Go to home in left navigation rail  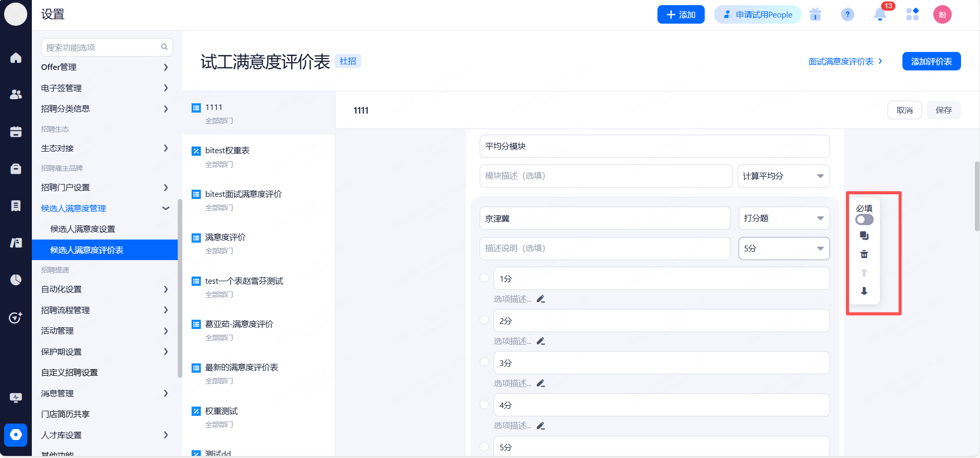point(16,58)
